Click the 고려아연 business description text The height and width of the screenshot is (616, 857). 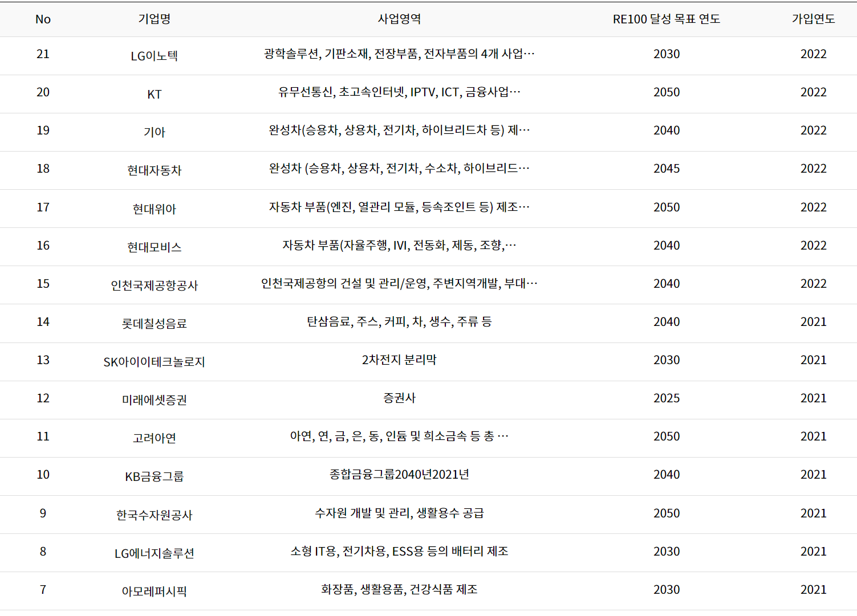(399, 436)
